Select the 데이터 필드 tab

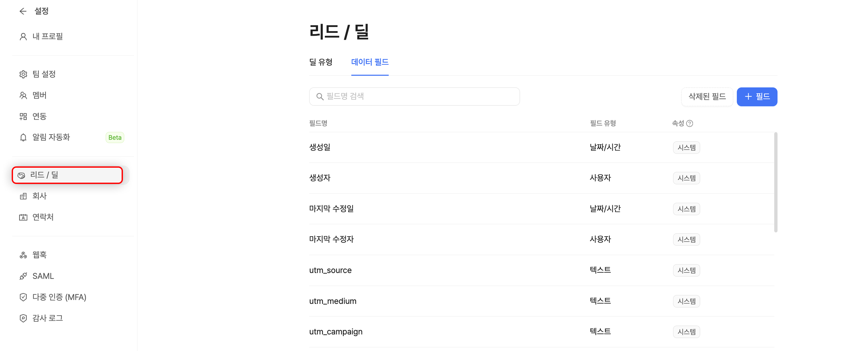point(370,62)
